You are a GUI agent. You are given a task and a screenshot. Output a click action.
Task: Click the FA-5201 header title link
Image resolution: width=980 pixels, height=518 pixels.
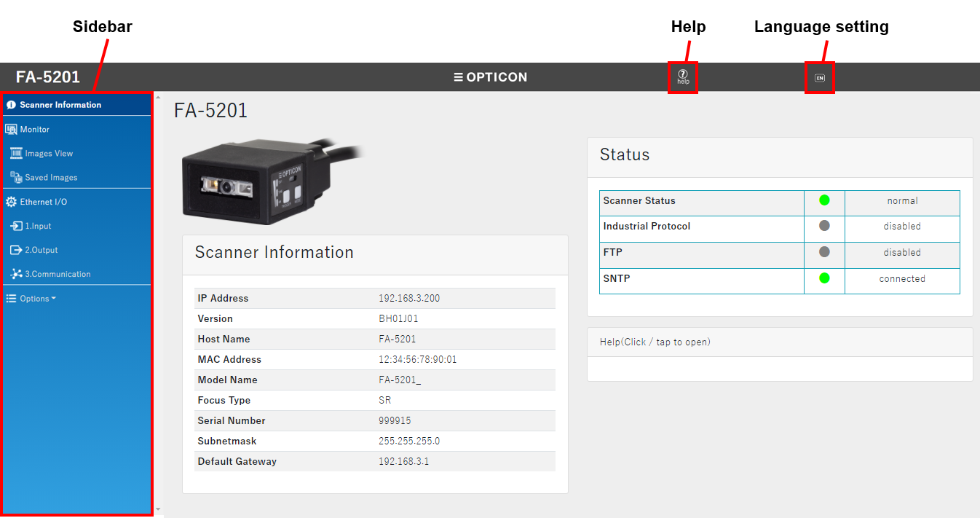coord(47,77)
